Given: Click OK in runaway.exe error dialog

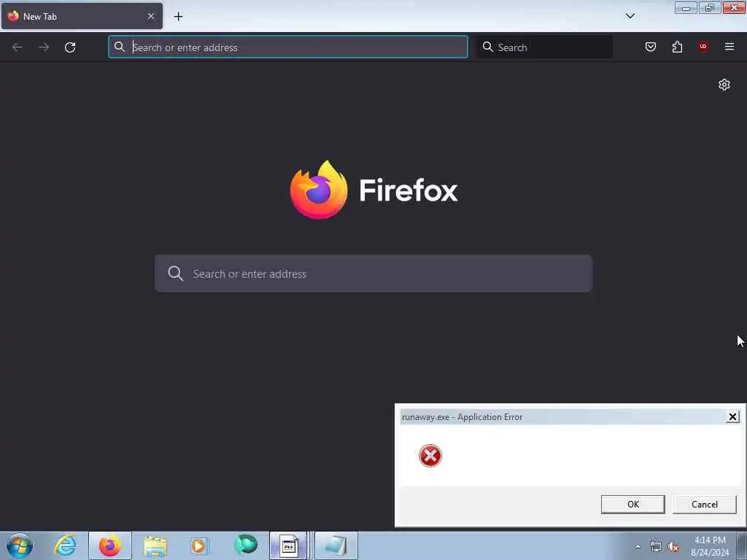Looking at the screenshot, I should tap(632, 505).
